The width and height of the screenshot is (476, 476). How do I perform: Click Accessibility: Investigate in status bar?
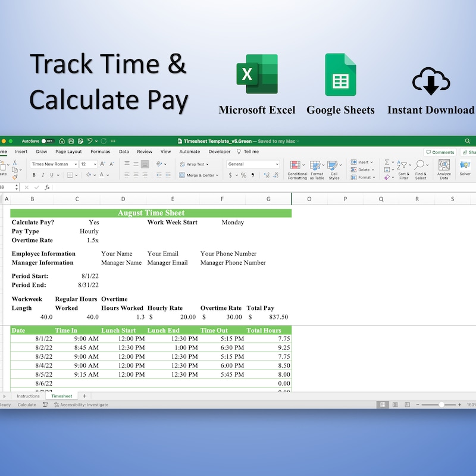81,405
